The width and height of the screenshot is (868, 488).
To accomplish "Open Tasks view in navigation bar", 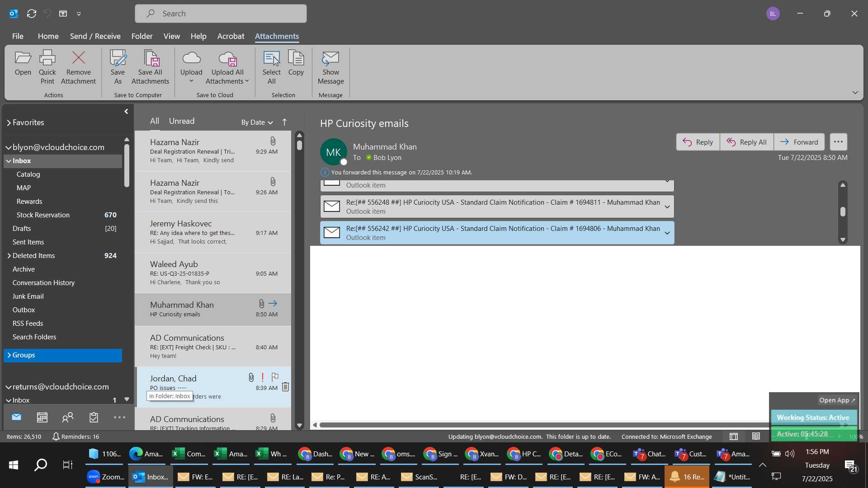I will tap(94, 417).
